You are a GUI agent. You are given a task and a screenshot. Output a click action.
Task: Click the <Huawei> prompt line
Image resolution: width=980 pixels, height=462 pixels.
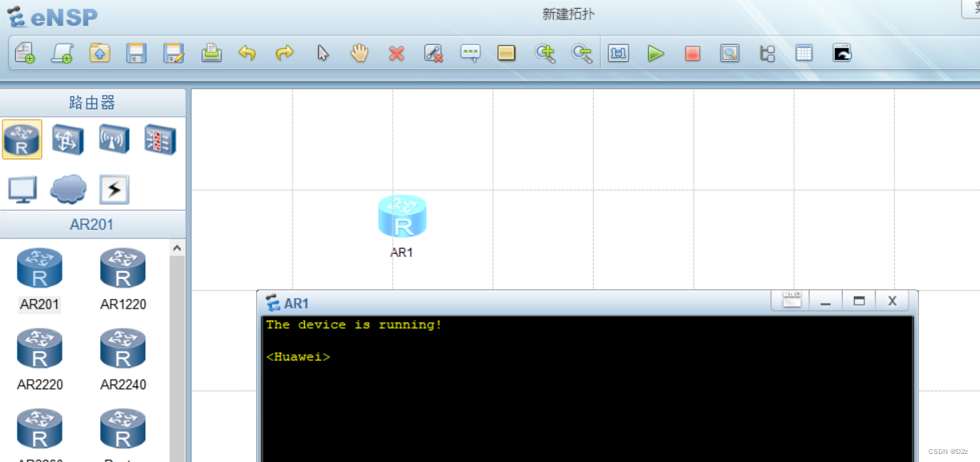(298, 357)
